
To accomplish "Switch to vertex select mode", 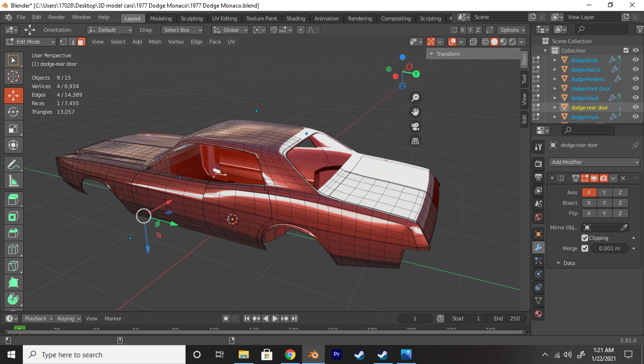I will (x=63, y=42).
